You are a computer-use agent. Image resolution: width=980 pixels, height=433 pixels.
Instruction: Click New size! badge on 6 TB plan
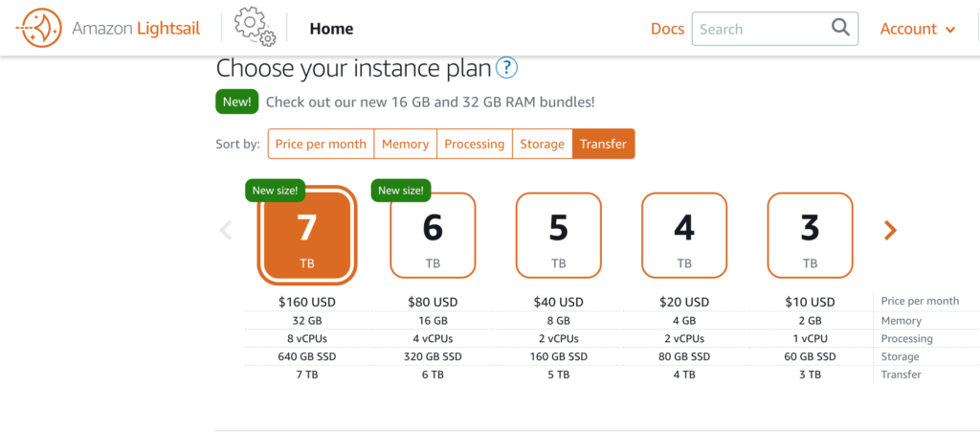[401, 191]
